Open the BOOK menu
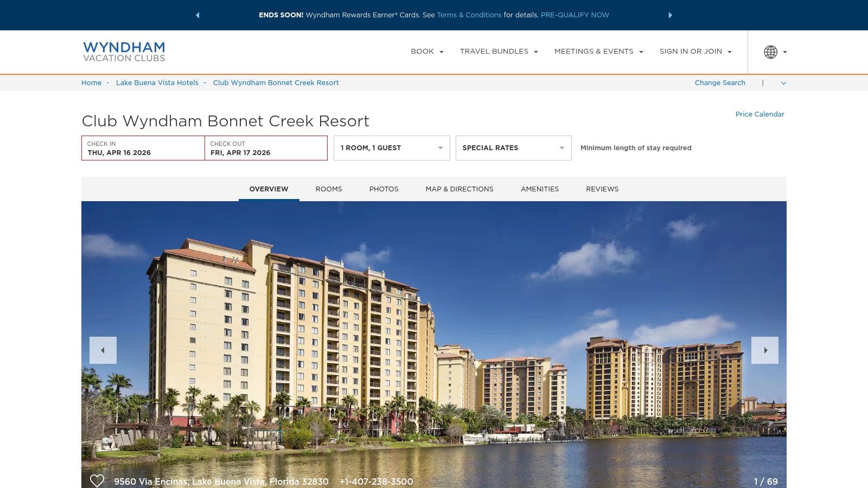Screen dimensions: 868x488 [x=426, y=52]
